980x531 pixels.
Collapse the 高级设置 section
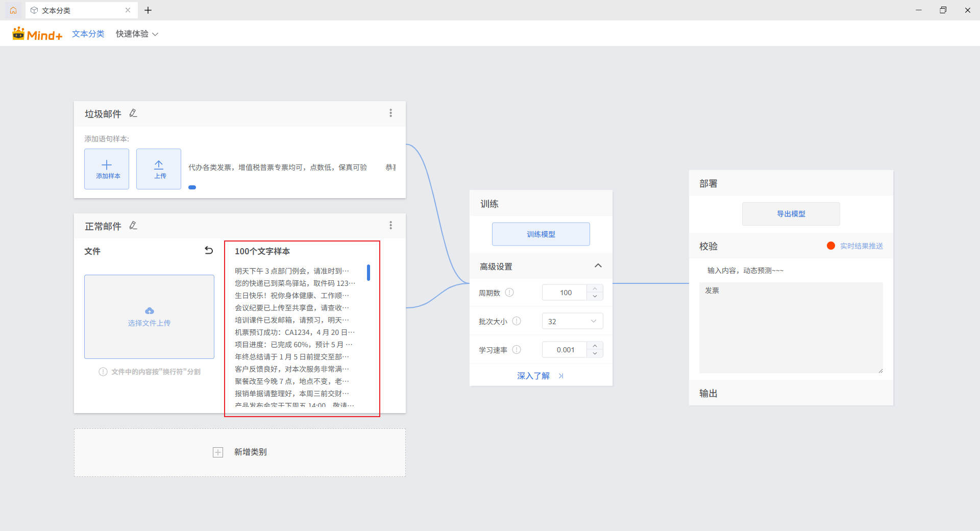598,266
